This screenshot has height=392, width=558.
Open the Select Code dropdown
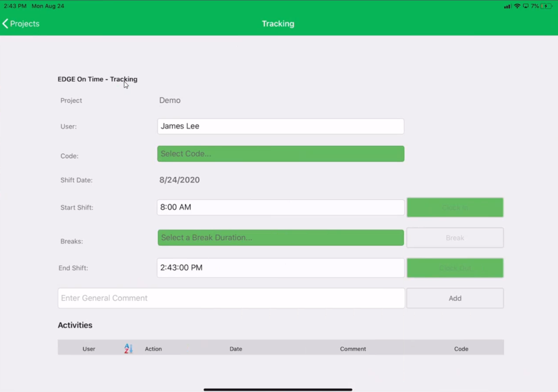click(x=280, y=153)
